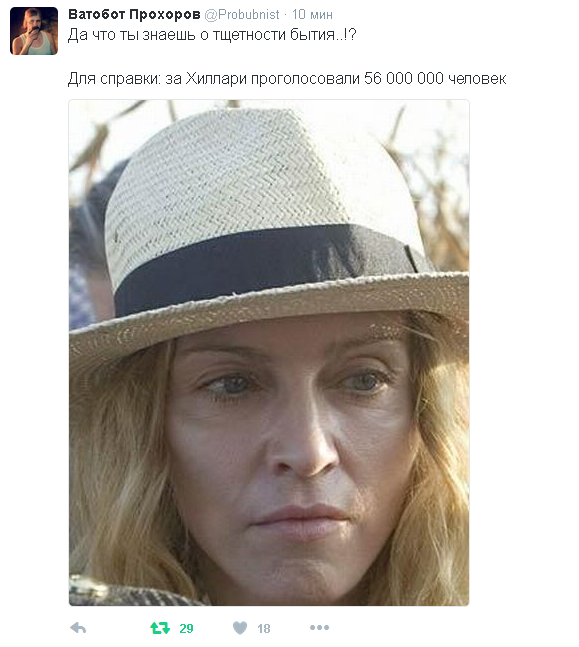Retweet the post using green arrows icon
Screen dimensions: 579x647
[160, 628]
